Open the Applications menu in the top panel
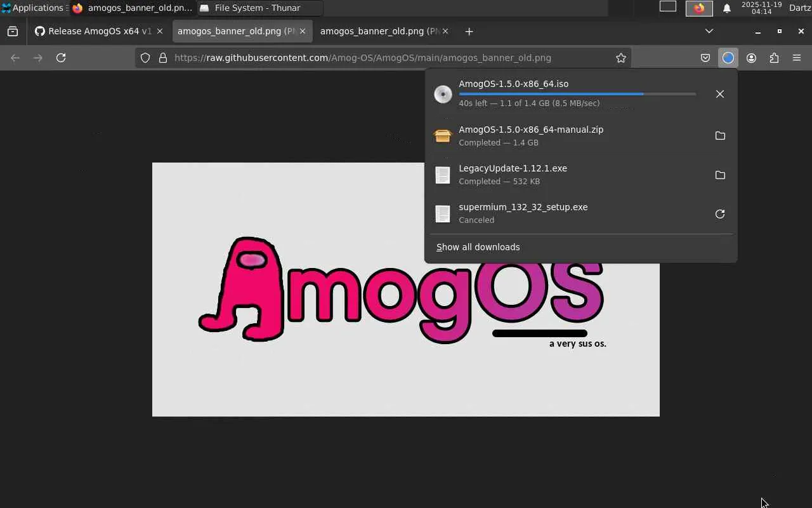This screenshot has width=812, height=508. point(33,8)
